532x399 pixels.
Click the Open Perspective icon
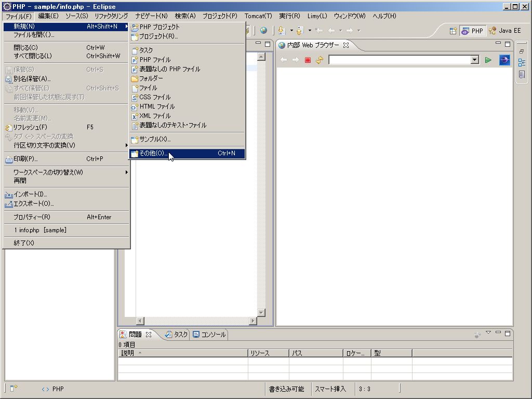(453, 31)
